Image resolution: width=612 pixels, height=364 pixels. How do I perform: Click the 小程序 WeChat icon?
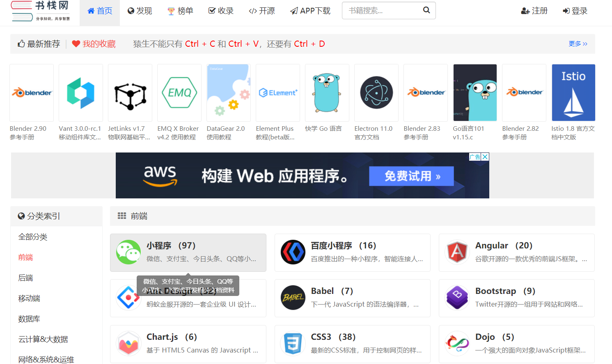[x=128, y=252]
